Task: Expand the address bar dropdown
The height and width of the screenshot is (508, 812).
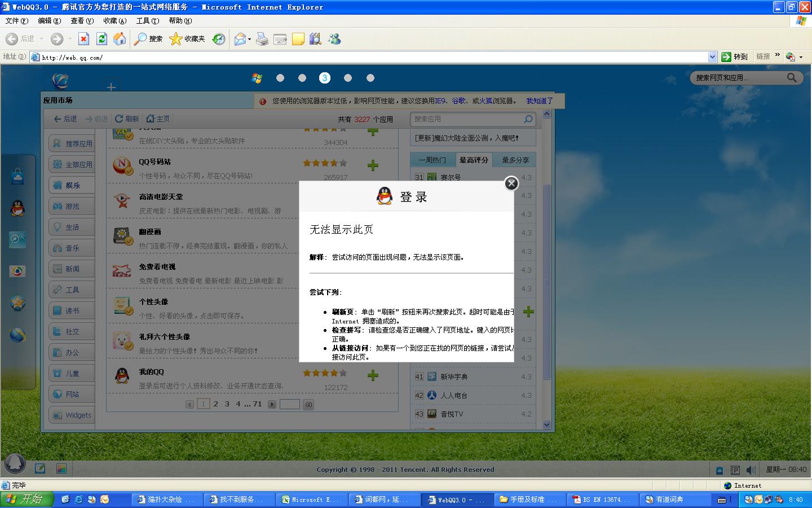Action: (712, 57)
